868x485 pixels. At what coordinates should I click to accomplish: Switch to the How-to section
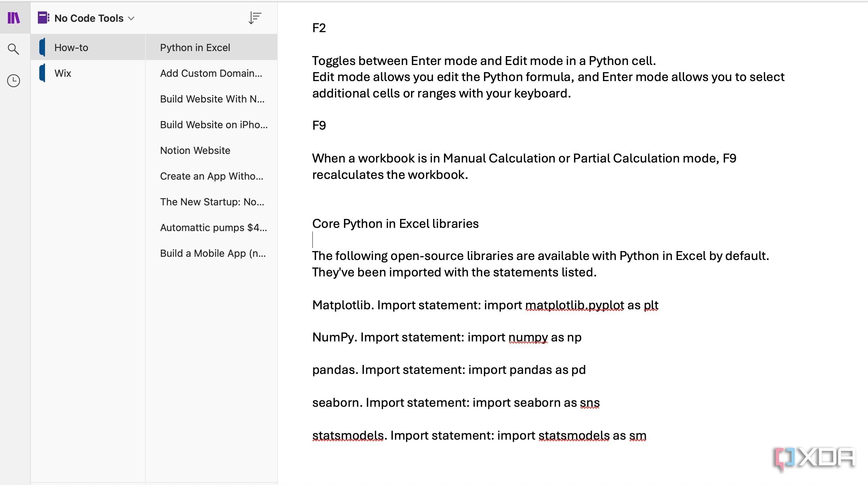point(71,47)
